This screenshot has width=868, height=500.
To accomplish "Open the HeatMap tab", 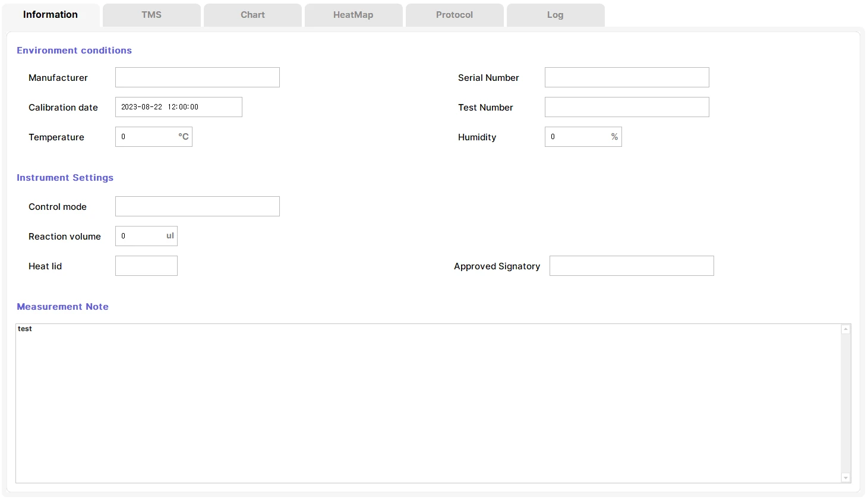I will (x=353, y=15).
